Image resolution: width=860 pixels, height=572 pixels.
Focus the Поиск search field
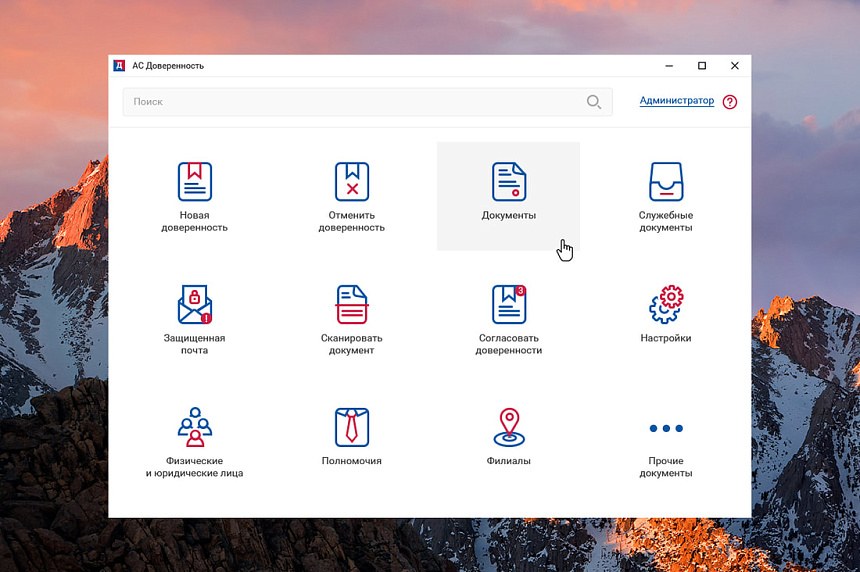(x=367, y=102)
